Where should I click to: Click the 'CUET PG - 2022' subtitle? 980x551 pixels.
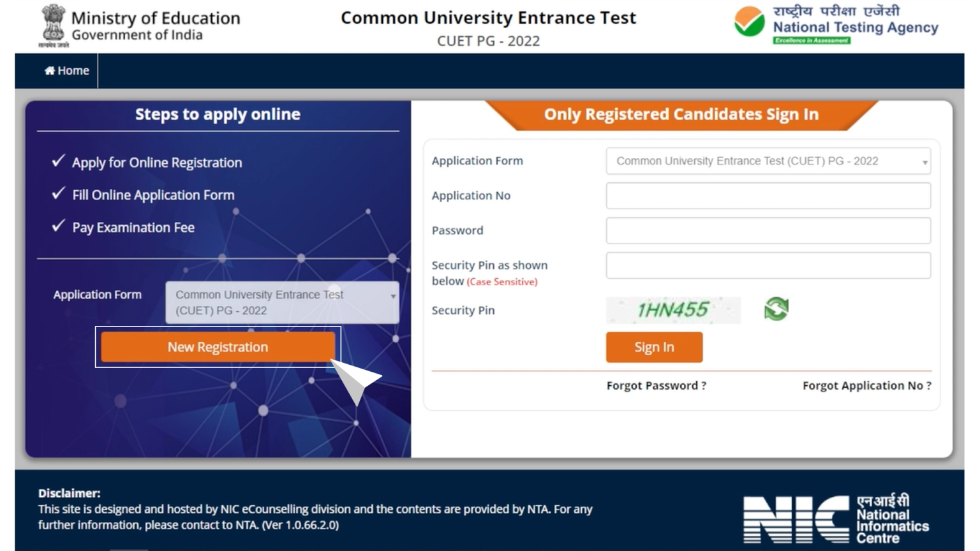pos(488,41)
